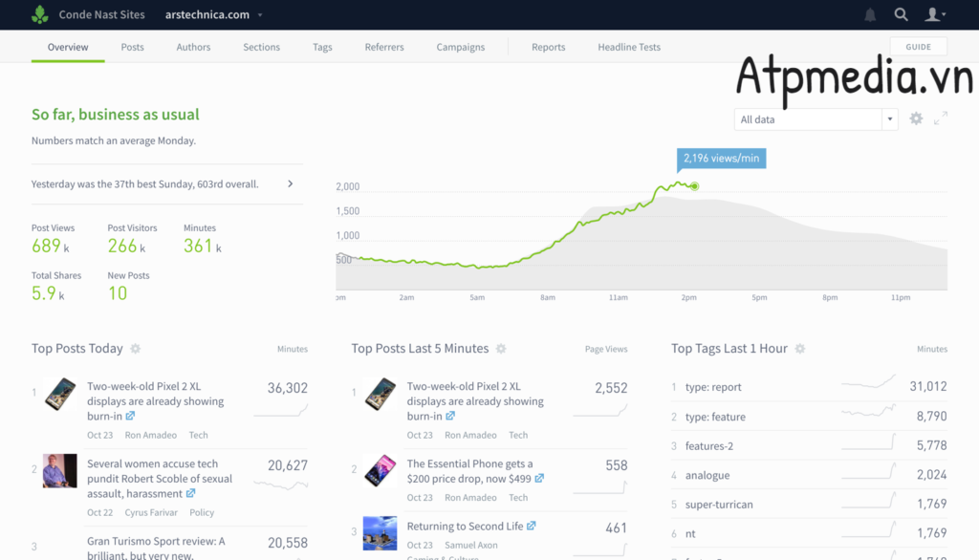The width and height of the screenshot is (979, 560).
Task: Click the sparkline for type: feature tag
Action: pyautogui.click(x=868, y=411)
